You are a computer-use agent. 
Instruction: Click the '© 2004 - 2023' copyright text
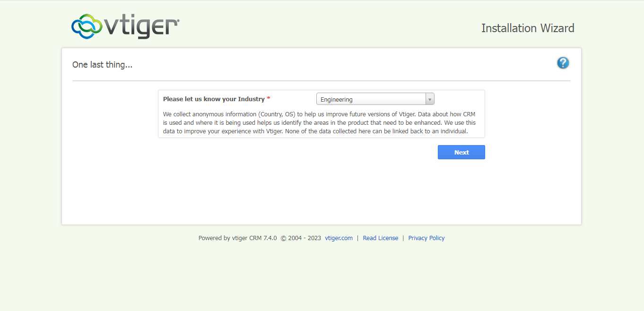[x=301, y=238]
